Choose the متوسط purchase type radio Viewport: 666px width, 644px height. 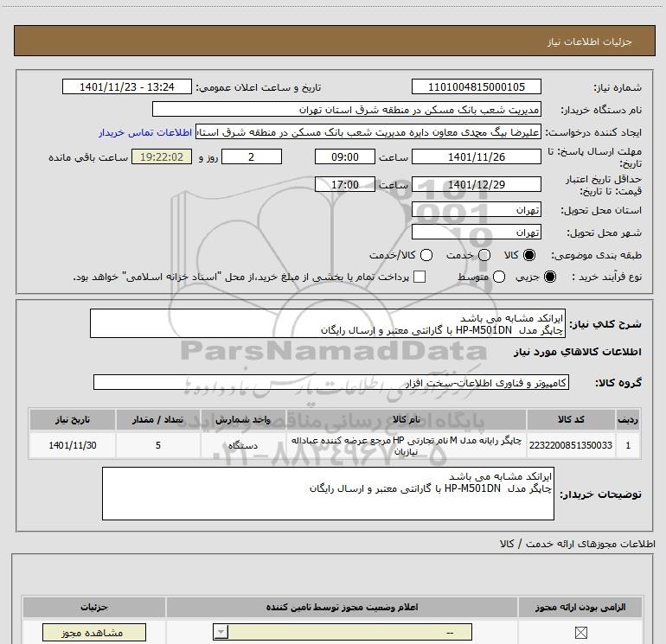[x=499, y=277]
